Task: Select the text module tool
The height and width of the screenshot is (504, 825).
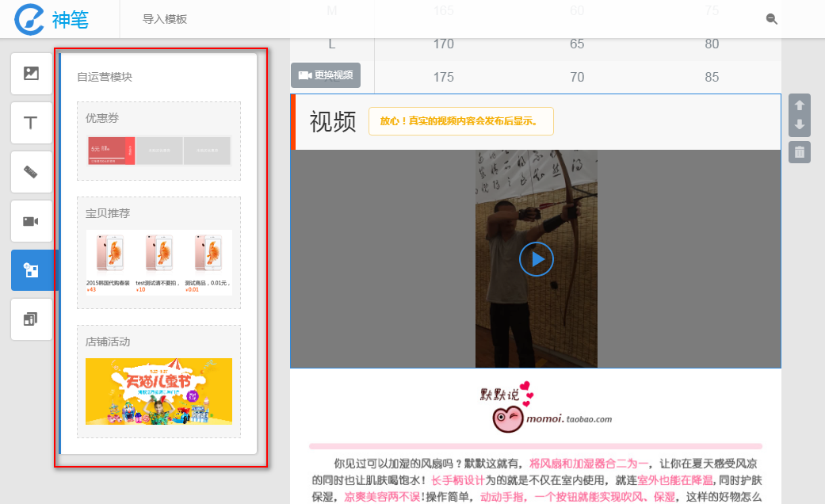Action: pos(31,123)
